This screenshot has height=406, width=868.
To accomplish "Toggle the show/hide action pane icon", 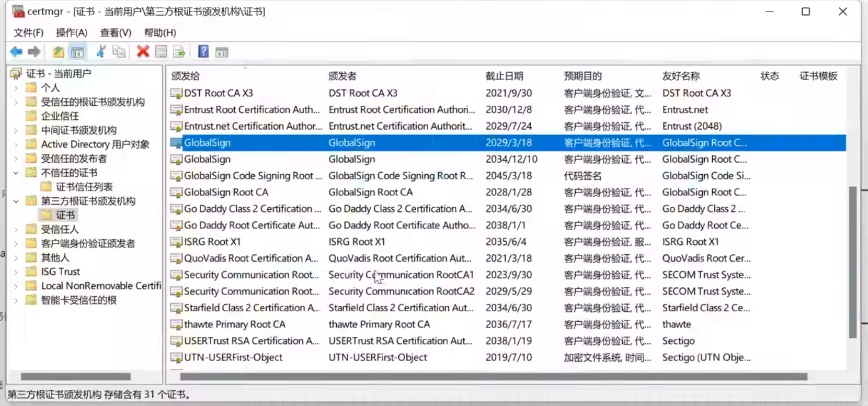I will click(222, 52).
